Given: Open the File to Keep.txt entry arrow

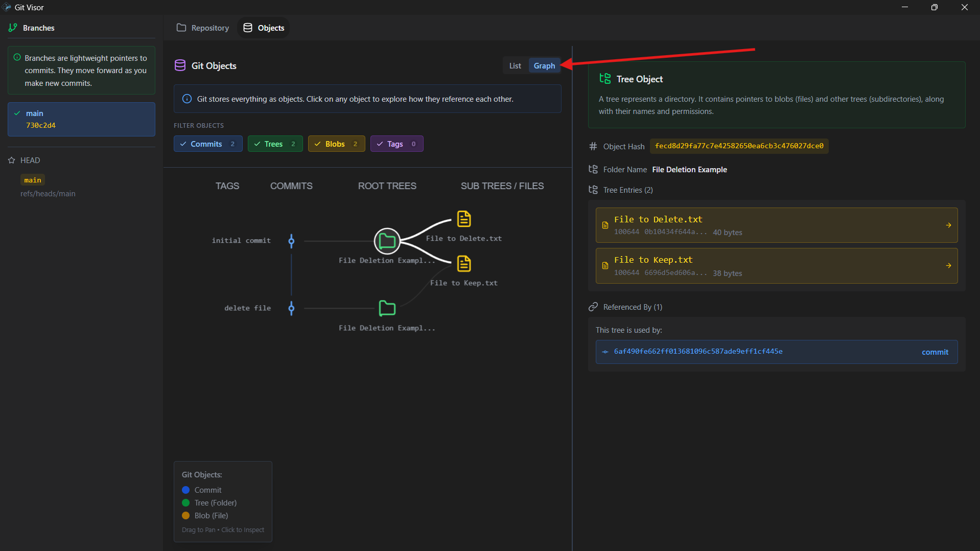Looking at the screenshot, I should coord(948,266).
